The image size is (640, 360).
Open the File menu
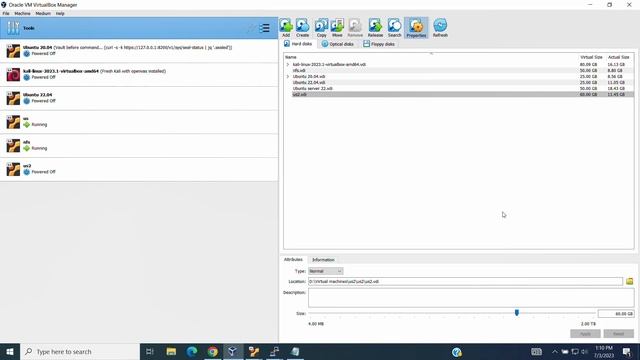[x=6, y=13]
